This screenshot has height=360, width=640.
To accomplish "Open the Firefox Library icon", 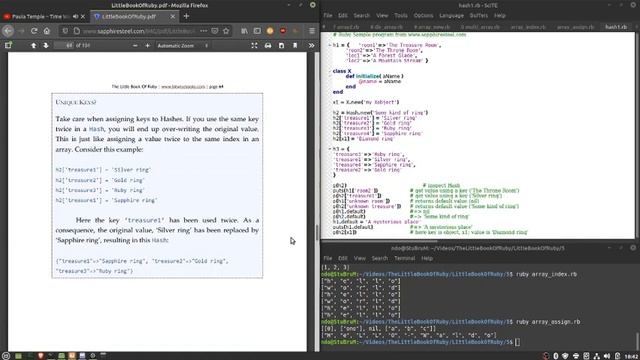I will (244, 31).
